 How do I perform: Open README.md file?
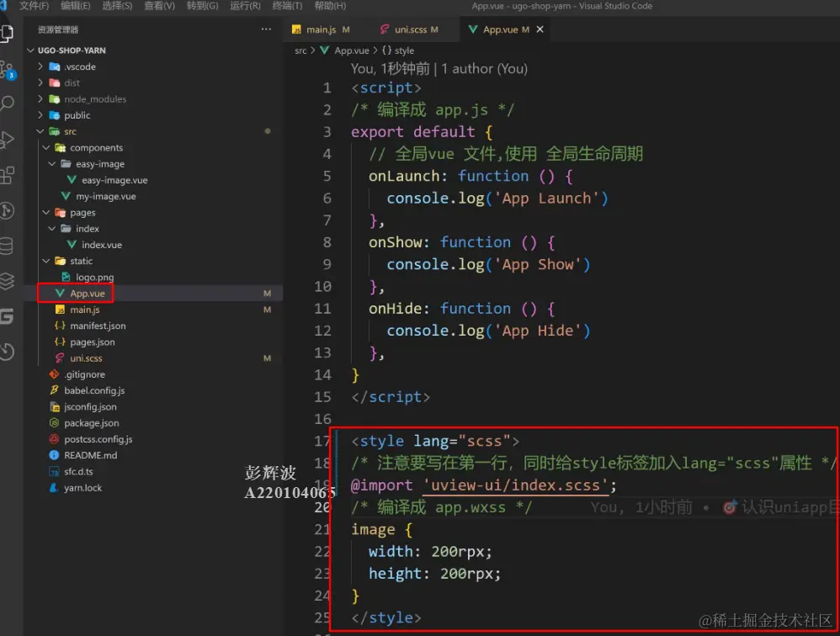[x=152, y=455]
